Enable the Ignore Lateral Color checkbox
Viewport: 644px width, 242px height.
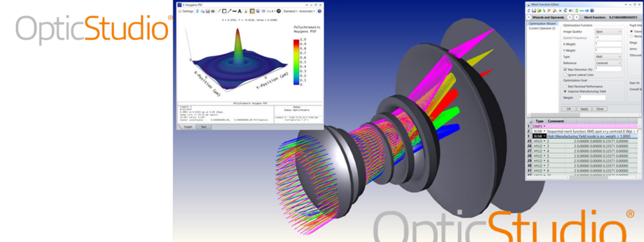(565, 75)
